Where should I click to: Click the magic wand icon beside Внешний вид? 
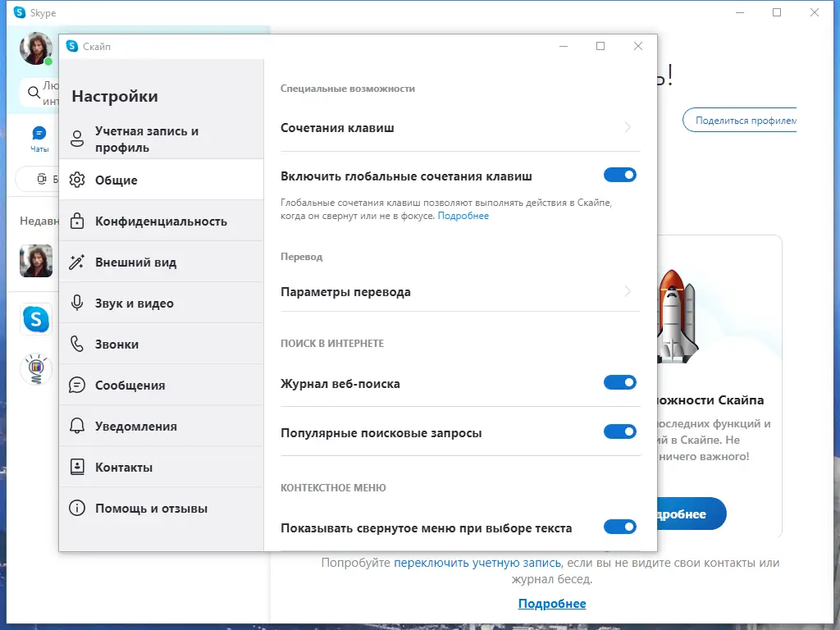77,262
